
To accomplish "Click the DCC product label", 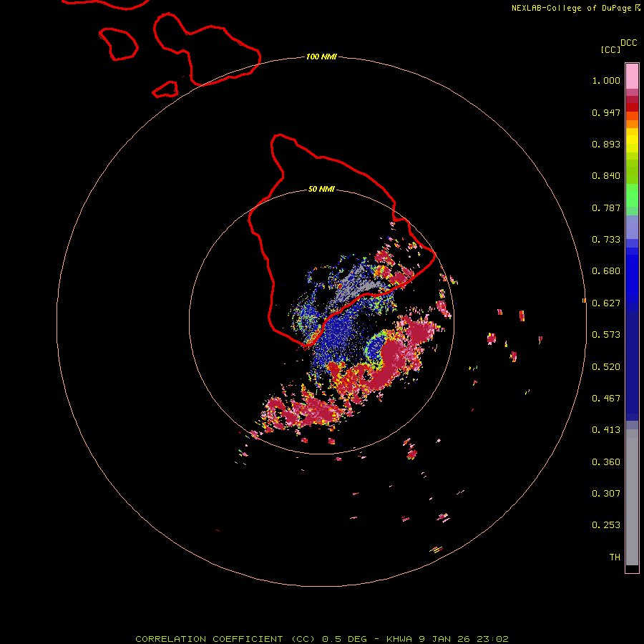I will click(629, 43).
